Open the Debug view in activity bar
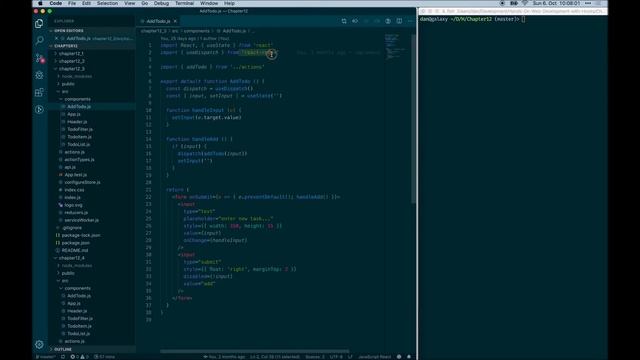The width and height of the screenshot is (640, 360). click(39, 75)
